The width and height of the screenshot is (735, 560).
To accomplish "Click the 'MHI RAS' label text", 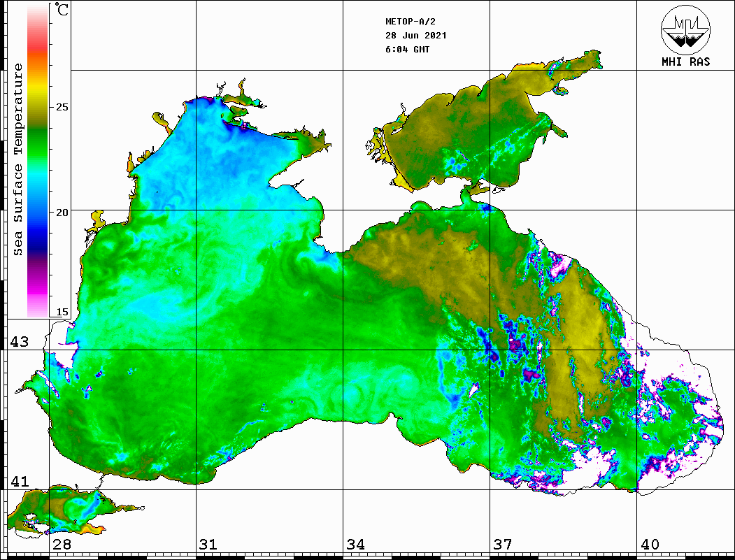I will click(685, 62).
